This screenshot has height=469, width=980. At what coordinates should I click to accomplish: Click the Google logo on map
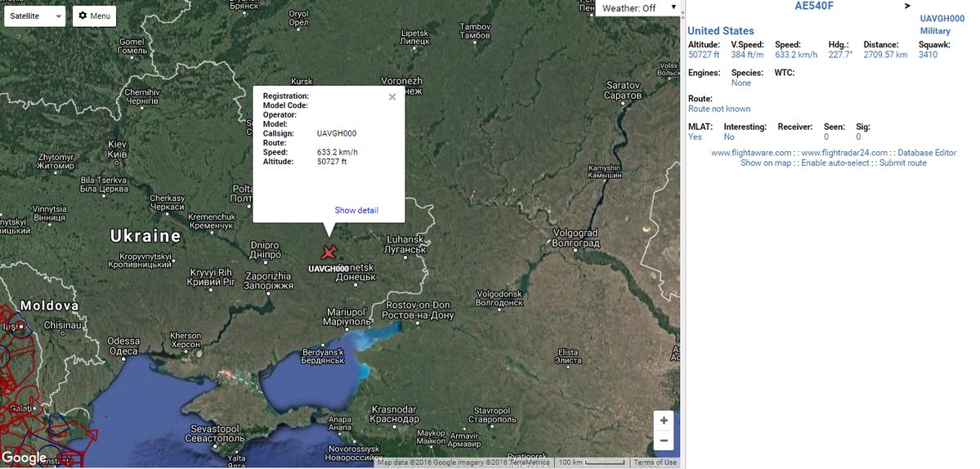point(24,458)
